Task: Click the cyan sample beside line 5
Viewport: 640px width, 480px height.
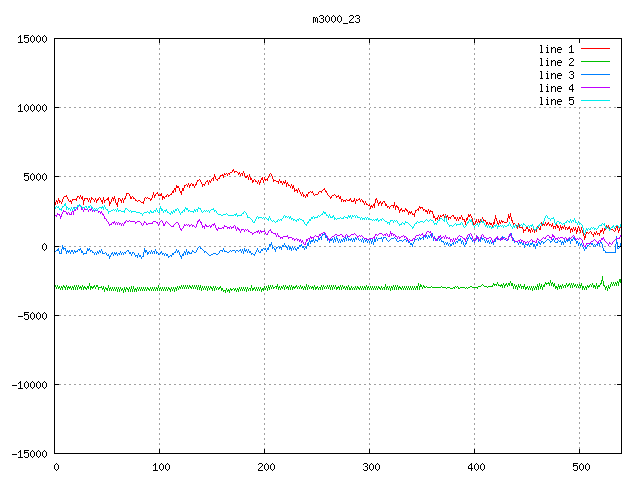Action: click(595, 101)
